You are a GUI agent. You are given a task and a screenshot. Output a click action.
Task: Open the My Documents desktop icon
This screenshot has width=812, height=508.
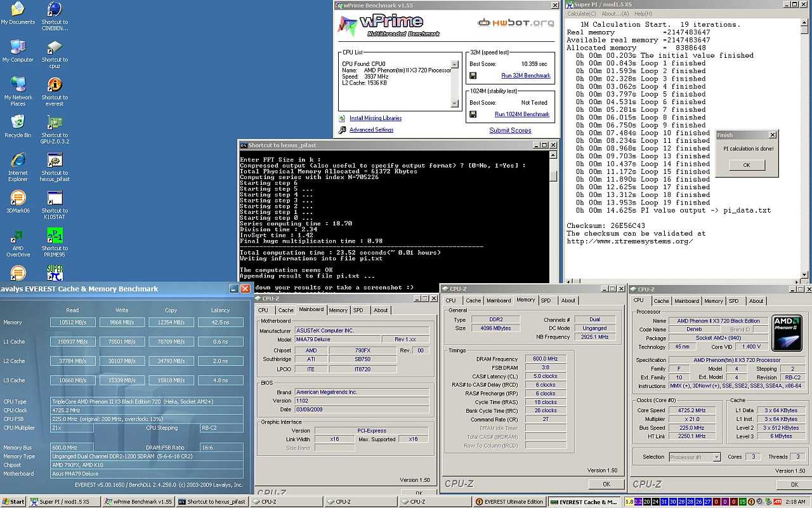point(18,13)
